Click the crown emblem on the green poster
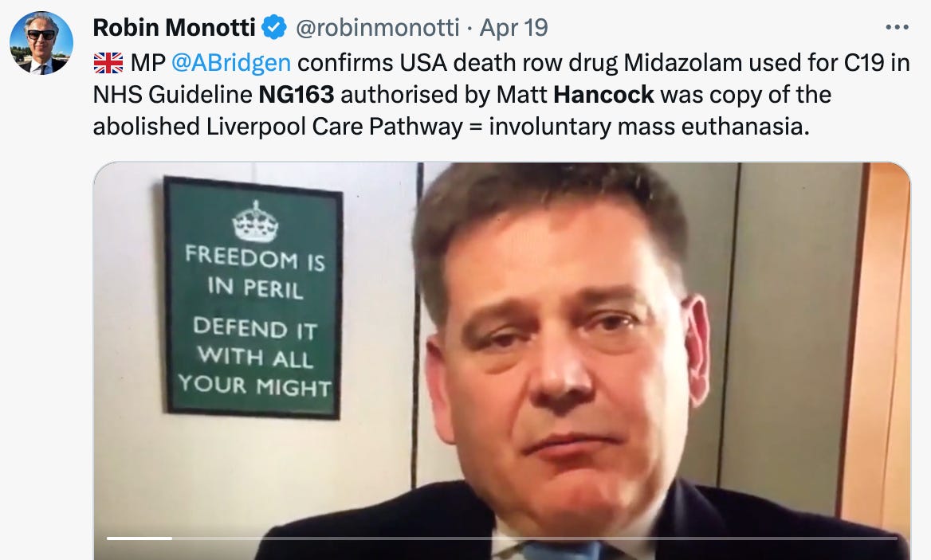931x560 pixels. (255, 222)
